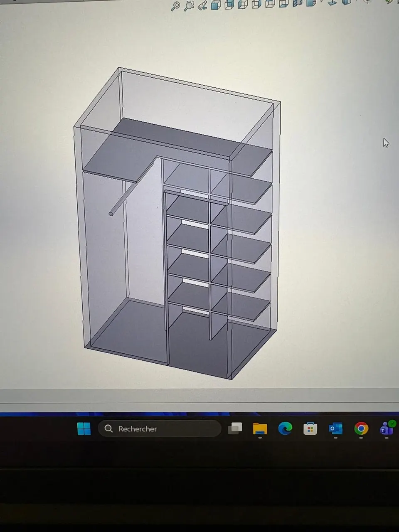Click the Zoom to Area icon
The width and height of the screenshot is (399, 532).
coord(189,6)
